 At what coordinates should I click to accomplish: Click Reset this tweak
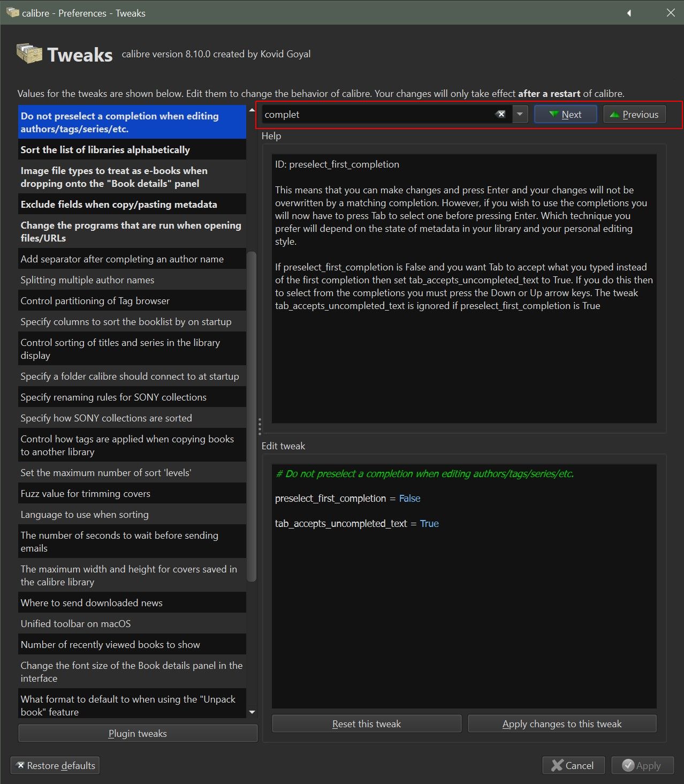click(367, 724)
